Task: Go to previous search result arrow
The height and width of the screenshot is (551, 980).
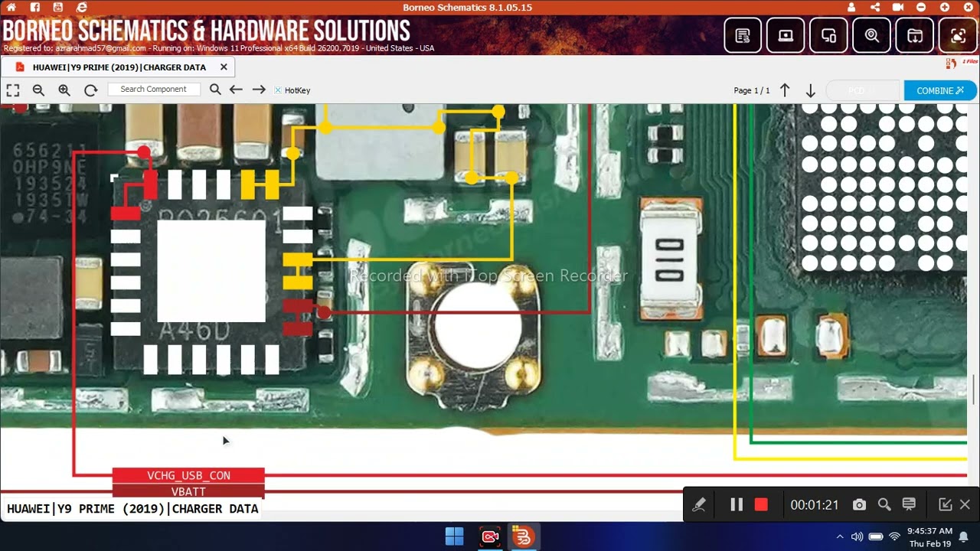Action: (236, 90)
